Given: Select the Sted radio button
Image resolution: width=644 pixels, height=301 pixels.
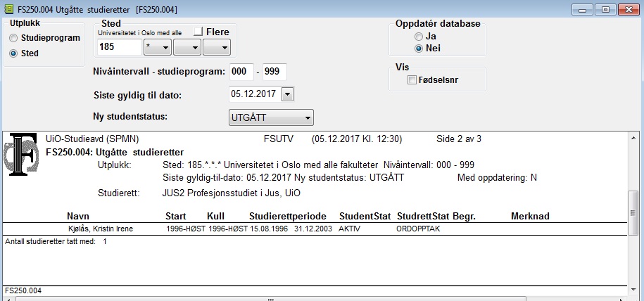Looking at the screenshot, I should coord(13,53).
